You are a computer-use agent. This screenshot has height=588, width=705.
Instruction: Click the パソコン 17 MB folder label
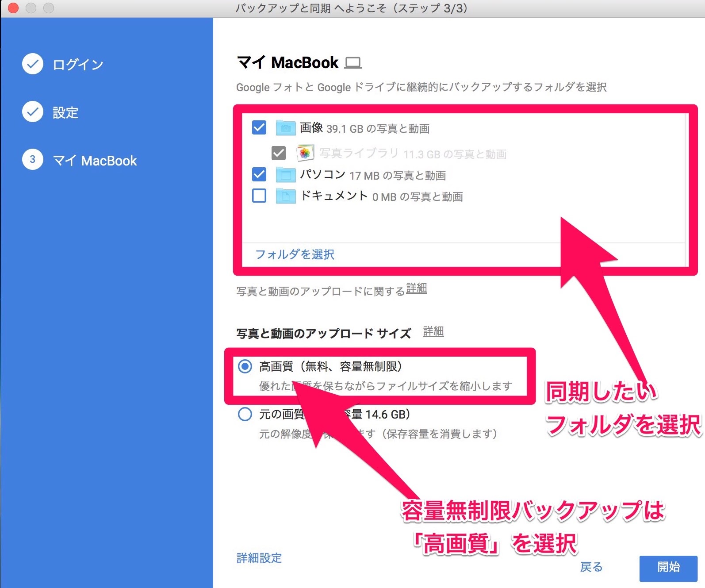[373, 175]
